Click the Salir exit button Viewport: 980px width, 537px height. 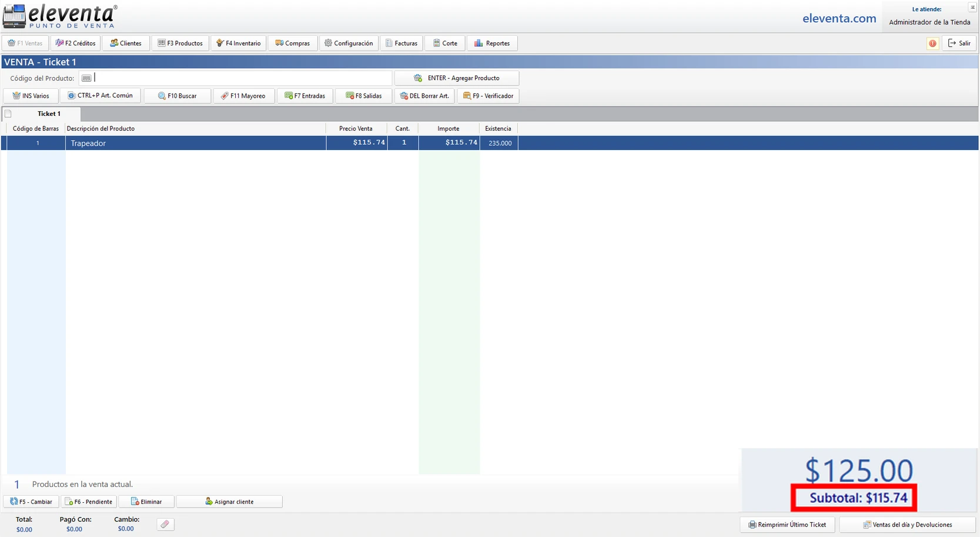click(x=959, y=44)
